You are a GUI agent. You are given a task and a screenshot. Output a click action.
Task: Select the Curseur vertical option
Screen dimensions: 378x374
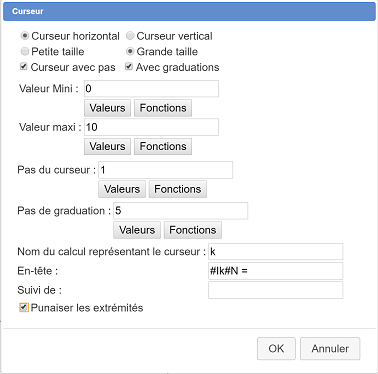130,36
